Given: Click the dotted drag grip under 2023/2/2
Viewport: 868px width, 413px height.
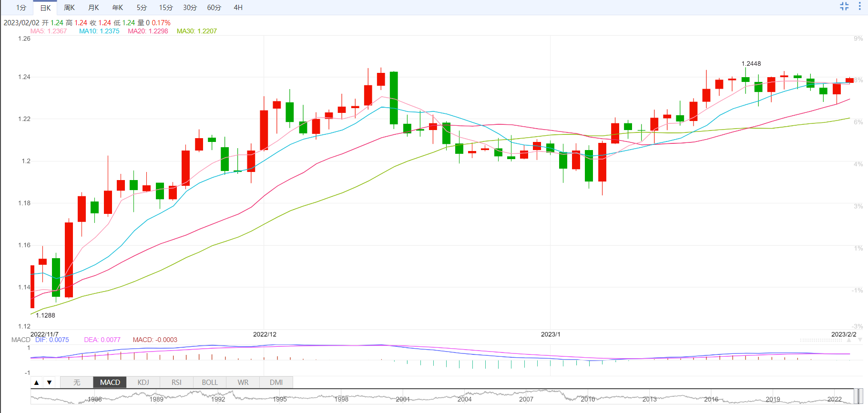Looking at the screenshot, I should pyautogui.click(x=821, y=340).
